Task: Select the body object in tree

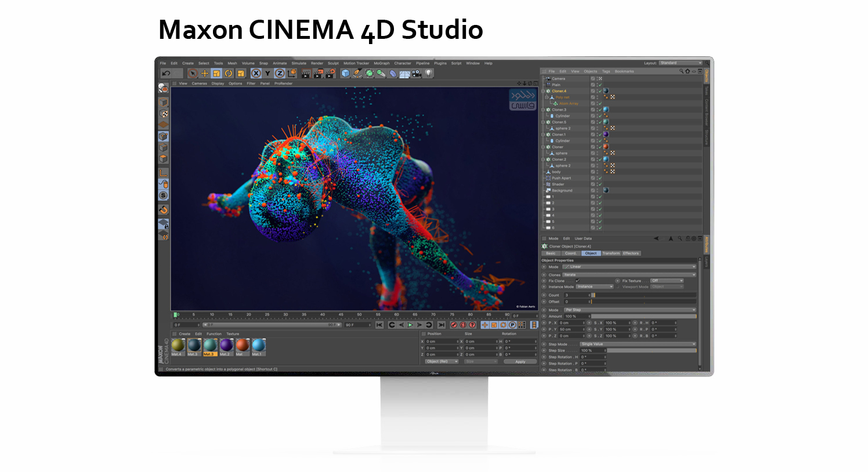Action: click(x=556, y=172)
